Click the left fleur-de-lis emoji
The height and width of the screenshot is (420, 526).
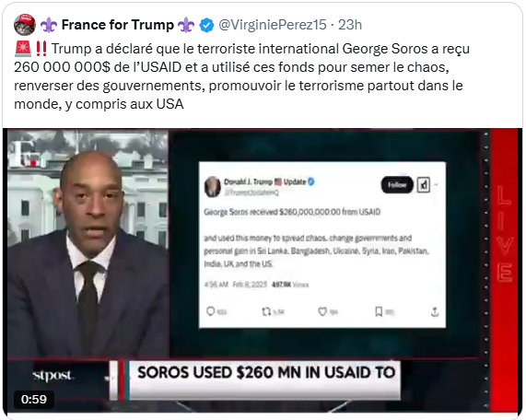point(49,25)
